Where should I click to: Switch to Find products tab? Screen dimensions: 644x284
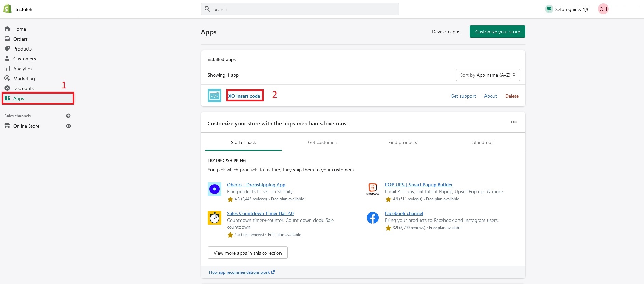[403, 142]
